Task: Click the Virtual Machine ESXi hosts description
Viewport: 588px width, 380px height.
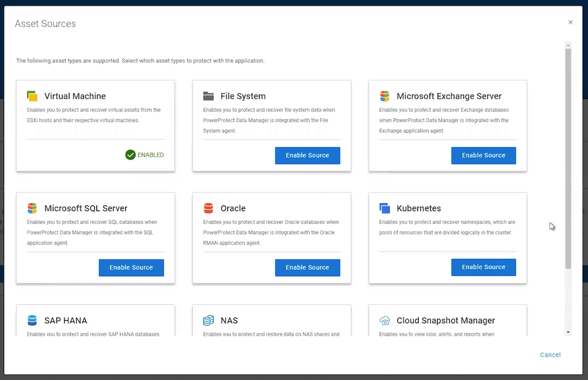Action: pyautogui.click(x=94, y=115)
